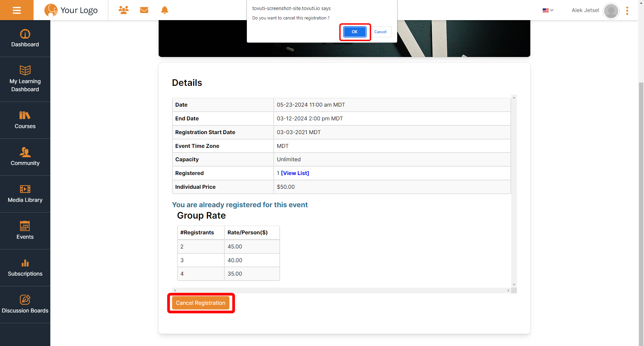Screen dimensions: 644x346
Task: Open Community in the sidebar
Action: 25,157
